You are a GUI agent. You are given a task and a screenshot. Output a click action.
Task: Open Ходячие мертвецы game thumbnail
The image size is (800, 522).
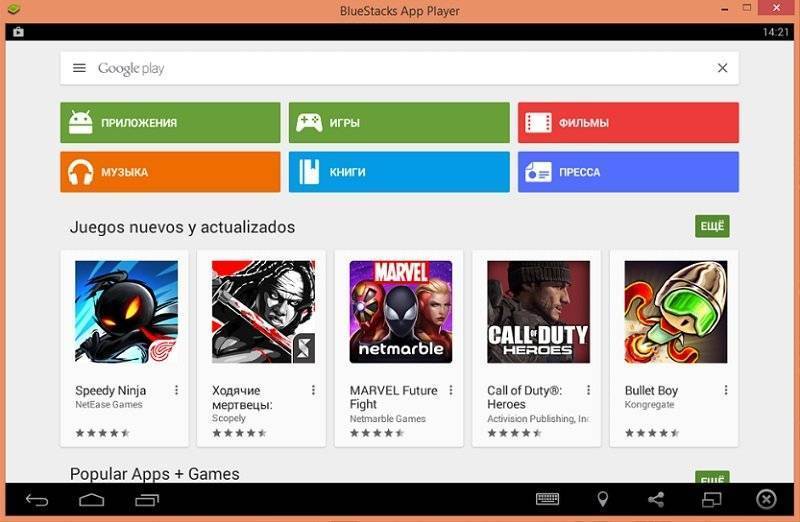pos(263,312)
